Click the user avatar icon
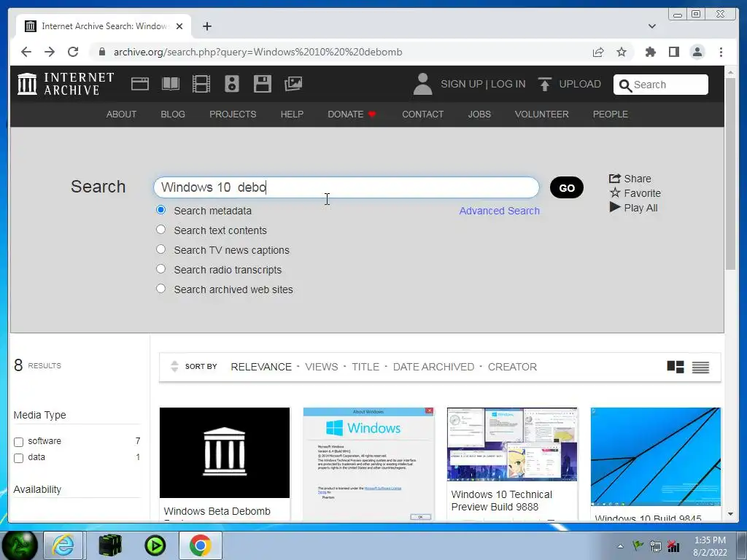Screen dimensions: 747x560 (x=422, y=84)
